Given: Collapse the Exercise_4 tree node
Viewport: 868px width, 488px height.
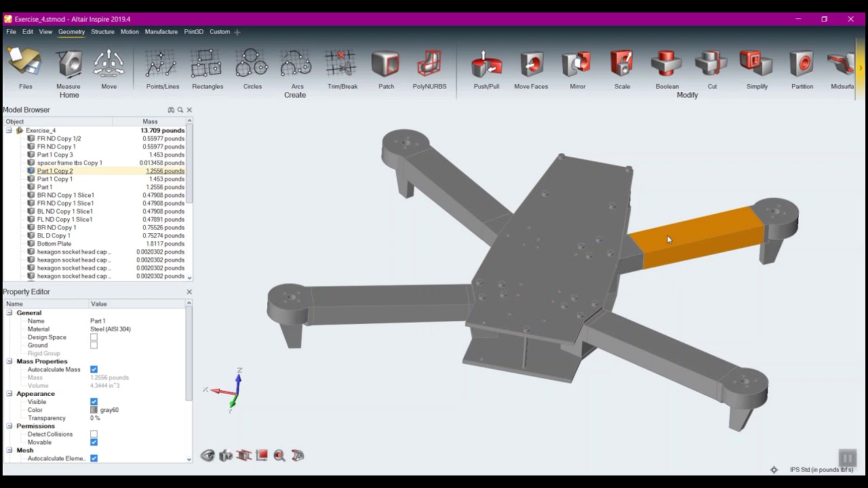Looking at the screenshot, I should [9, 130].
